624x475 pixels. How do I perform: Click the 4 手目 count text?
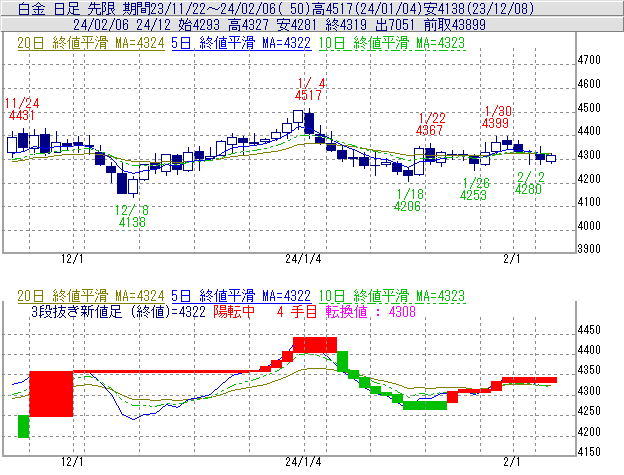[x=296, y=311]
